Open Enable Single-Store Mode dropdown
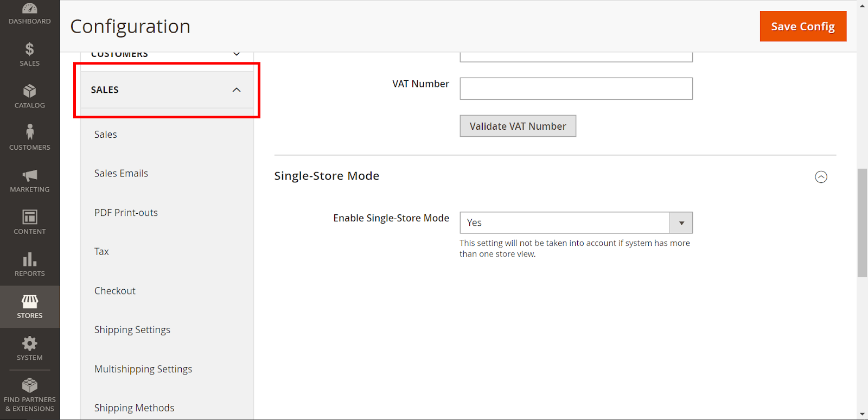Image resolution: width=868 pixels, height=420 pixels. click(576, 222)
